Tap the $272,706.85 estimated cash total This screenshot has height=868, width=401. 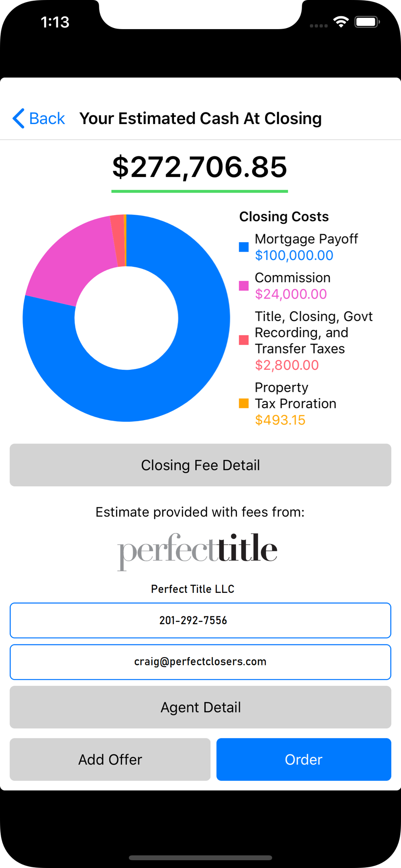point(200,167)
